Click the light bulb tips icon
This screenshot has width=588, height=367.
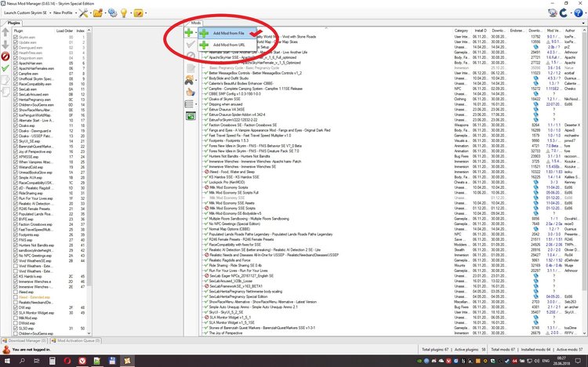(x=124, y=13)
